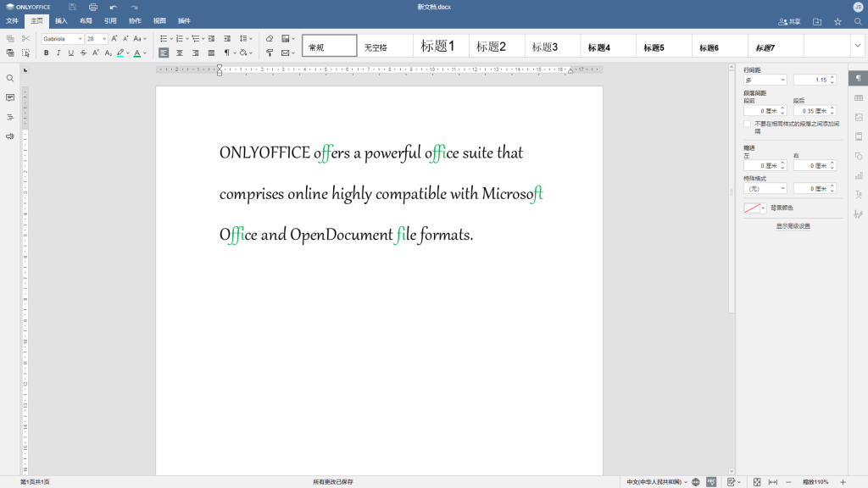Open the Collaboration tab
This screenshot has height=488, width=868.
click(135, 21)
